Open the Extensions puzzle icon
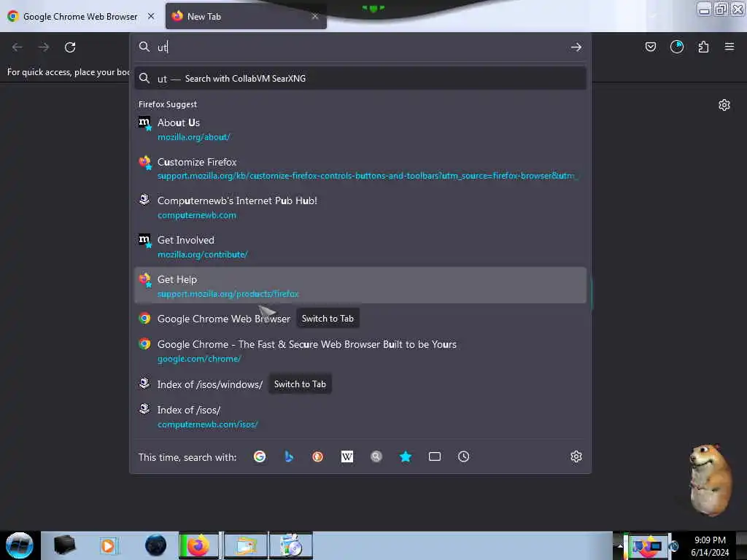 point(703,47)
